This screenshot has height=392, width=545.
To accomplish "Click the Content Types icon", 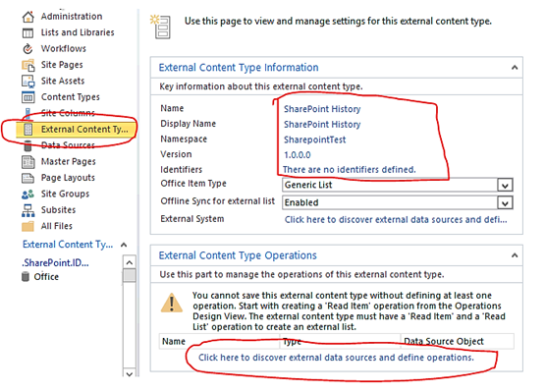I will click(x=28, y=97).
